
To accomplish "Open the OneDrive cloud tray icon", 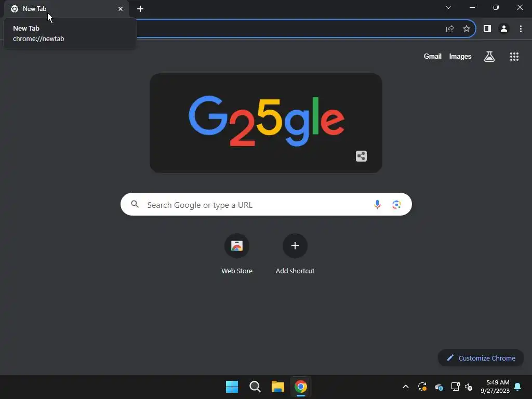I will (438, 387).
